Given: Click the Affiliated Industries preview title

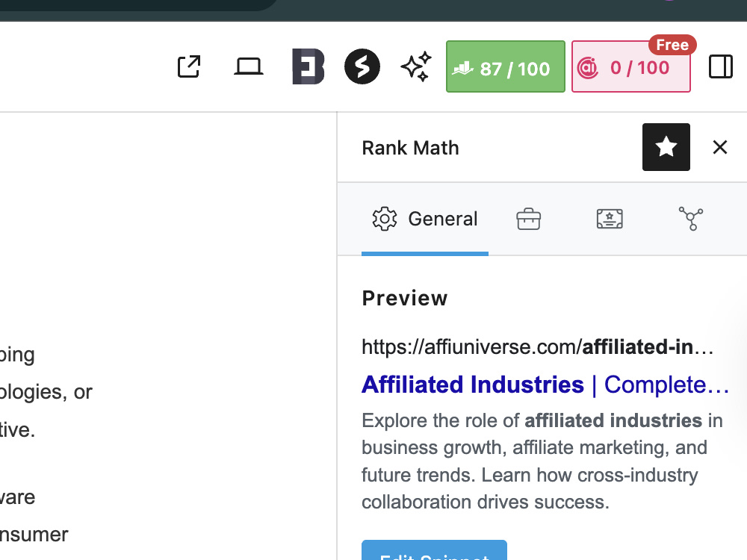Looking at the screenshot, I should coord(545,385).
